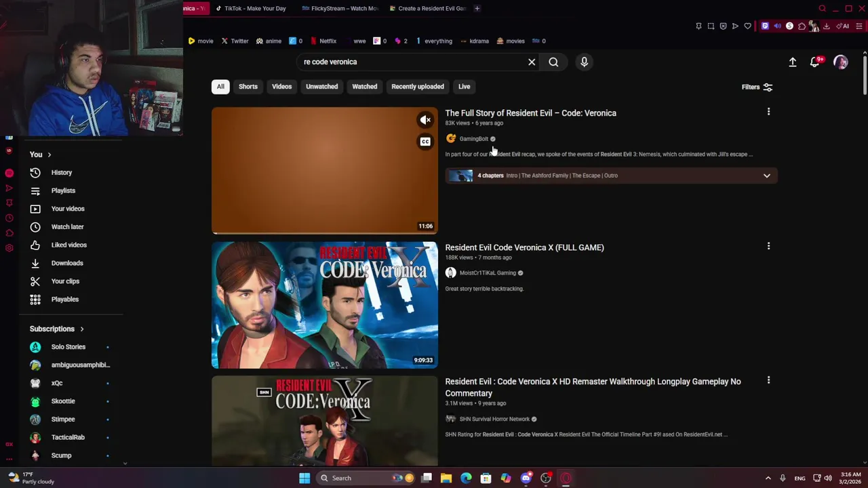Open the YouTube upload/create icon

click(792, 62)
